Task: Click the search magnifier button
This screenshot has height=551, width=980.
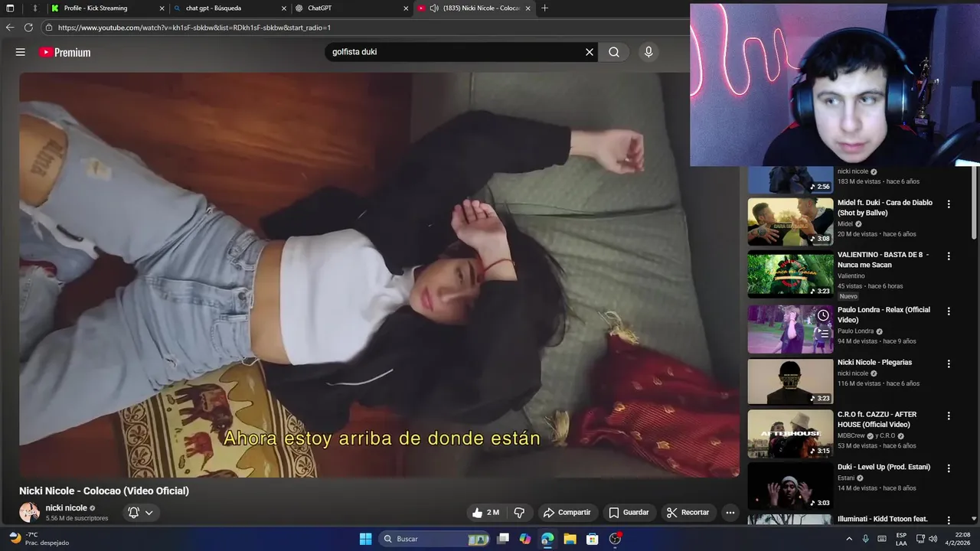Action: coord(614,52)
